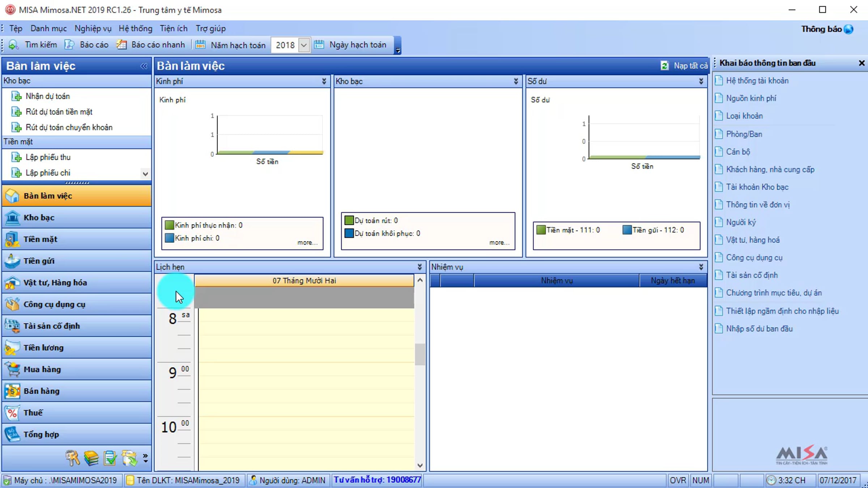Screen dimensions: 868x488
Task: Collapse the Bàn làm việc left panel
Action: (144, 66)
